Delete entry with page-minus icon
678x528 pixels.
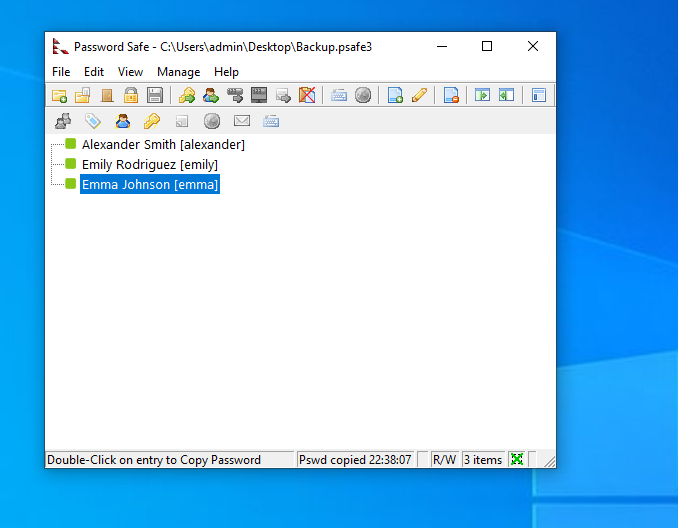click(451, 95)
